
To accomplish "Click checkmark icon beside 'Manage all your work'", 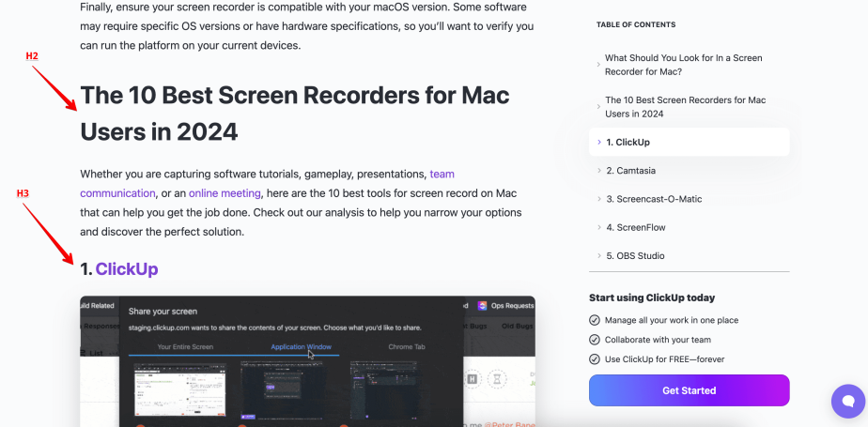I will coord(594,321).
